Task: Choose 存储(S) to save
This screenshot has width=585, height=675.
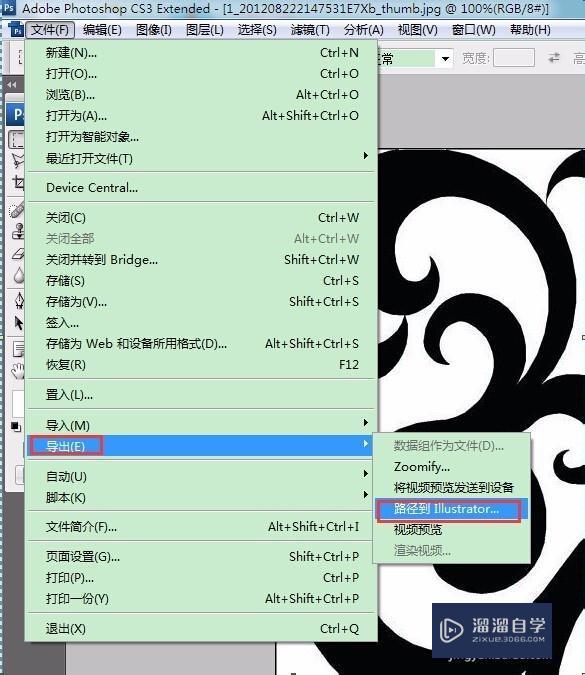Action: coord(202,281)
